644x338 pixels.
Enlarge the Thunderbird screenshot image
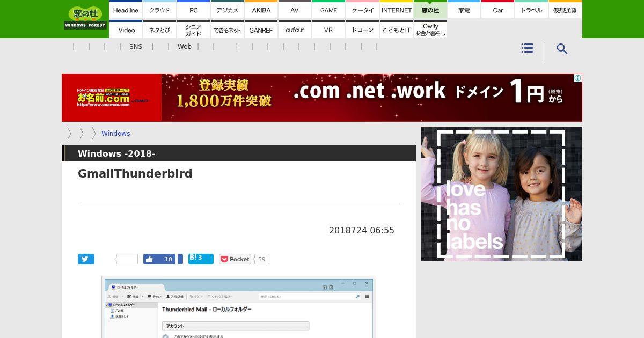(239, 307)
